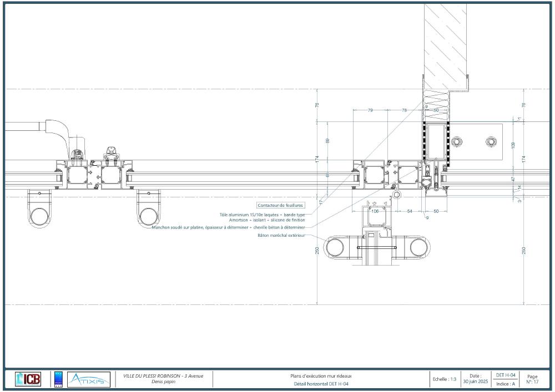This screenshot has width=555, height=392.
Task: Select the 'Détail horizontal DET H-04' title
Action: tap(321, 384)
